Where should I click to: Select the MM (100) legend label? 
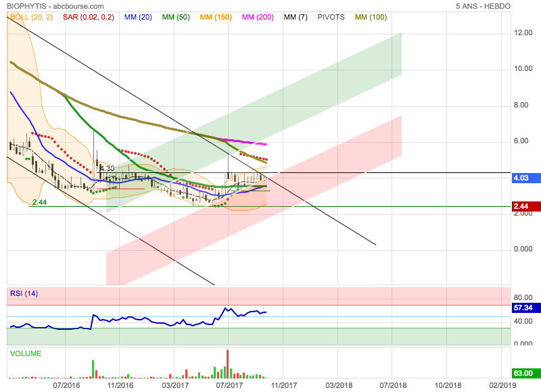371,18
